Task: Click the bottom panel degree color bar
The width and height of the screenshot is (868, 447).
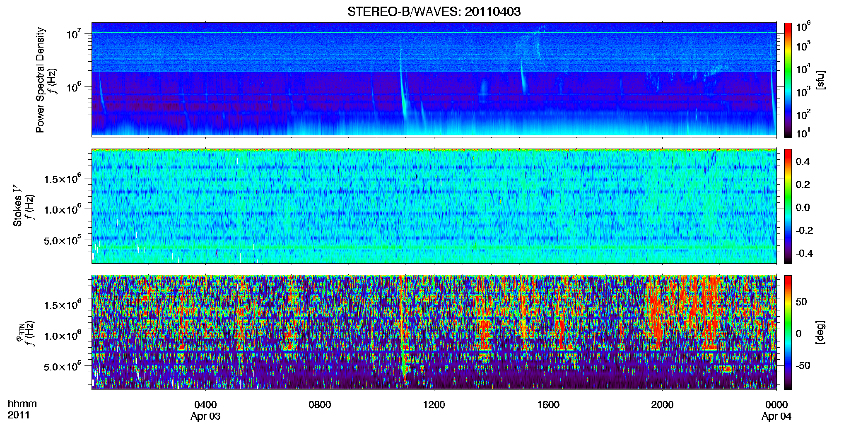Action: (x=788, y=332)
